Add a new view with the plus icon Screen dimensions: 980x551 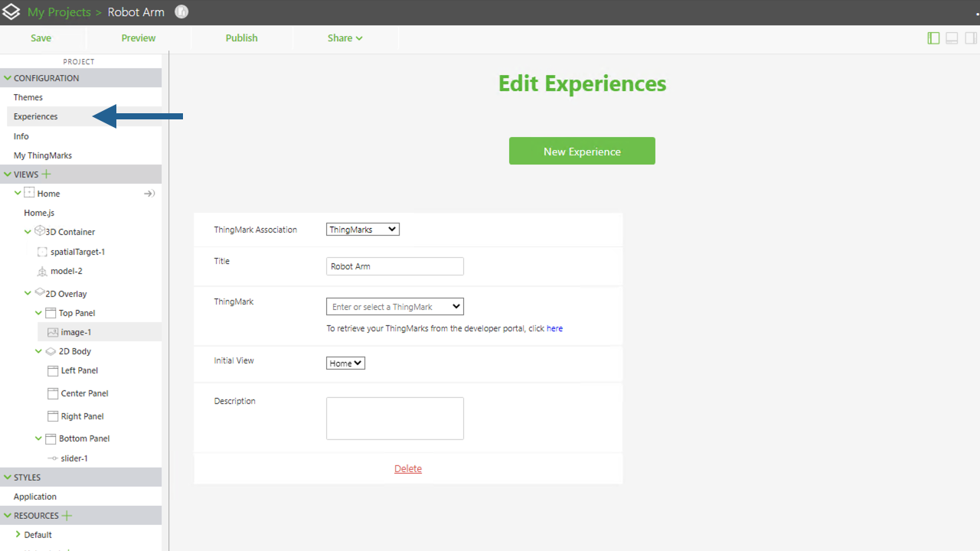click(x=46, y=174)
